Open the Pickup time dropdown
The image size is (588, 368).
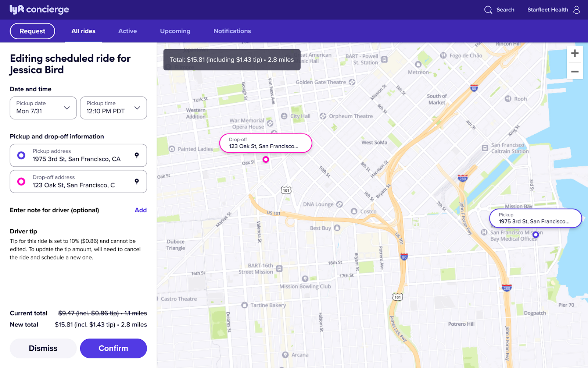coord(114,108)
